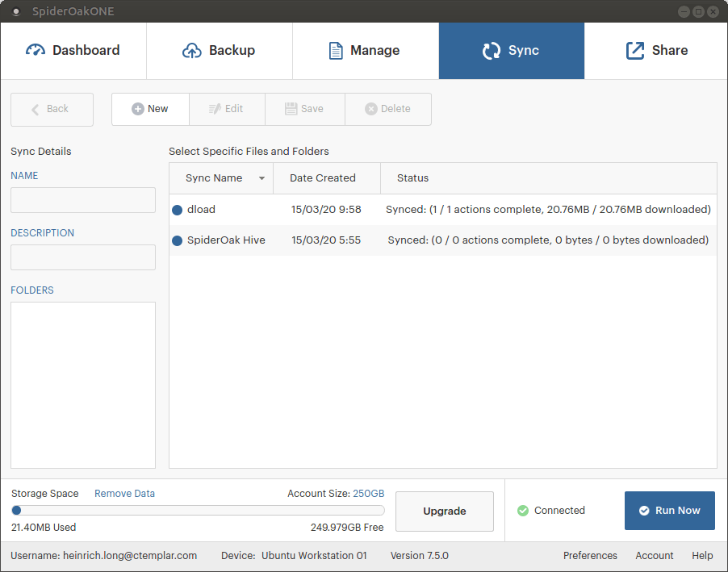Click the Edit toolbar button
The image size is (728, 572).
[227, 109]
